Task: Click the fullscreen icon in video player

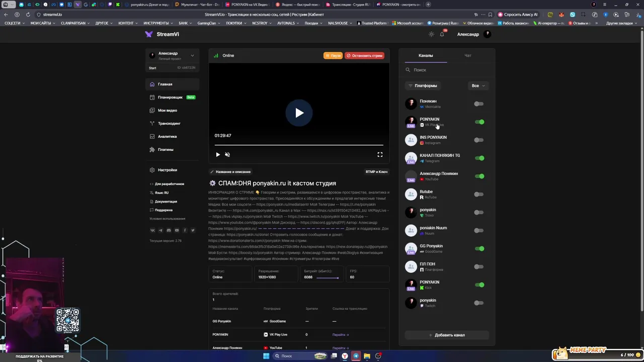Action: click(380, 155)
